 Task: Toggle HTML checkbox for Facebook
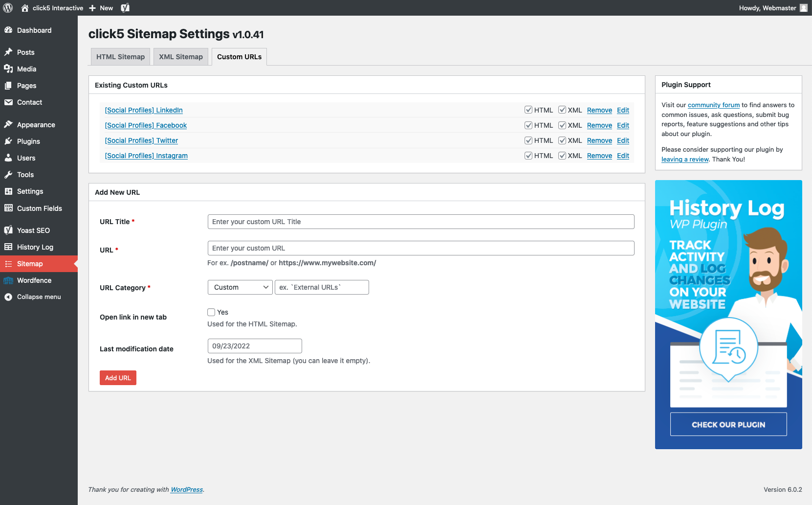[x=528, y=125]
